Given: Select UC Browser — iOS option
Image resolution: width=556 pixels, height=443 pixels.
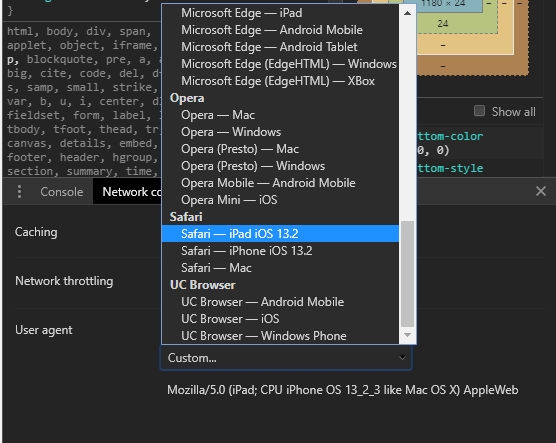Looking at the screenshot, I should [x=280, y=319].
